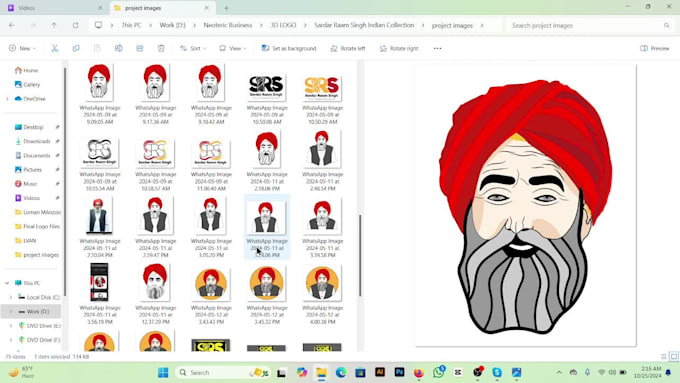The image size is (680, 383).
Task: Open weather widget showing 65°F
Action: click(22, 372)
